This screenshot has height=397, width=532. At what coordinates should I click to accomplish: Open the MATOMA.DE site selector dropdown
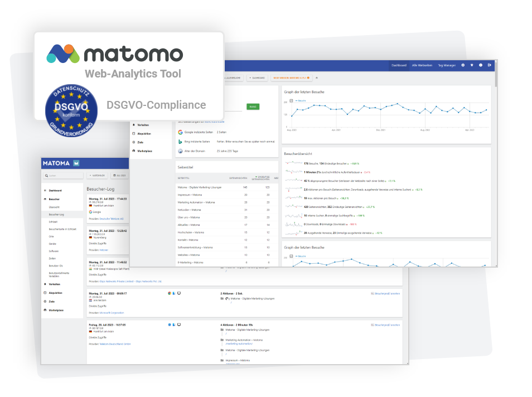pos(97,176)
